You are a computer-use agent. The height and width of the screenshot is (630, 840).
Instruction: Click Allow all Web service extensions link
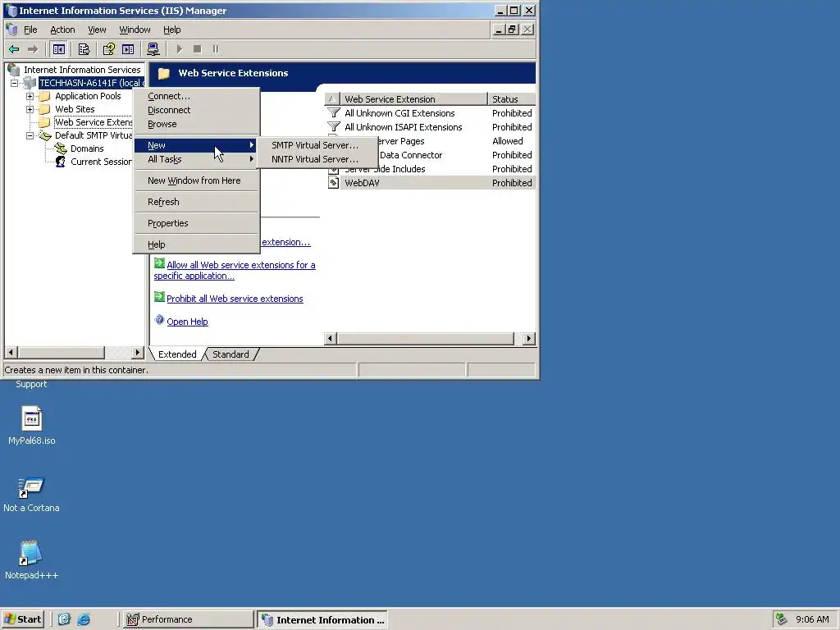click(x=235, y=271)
